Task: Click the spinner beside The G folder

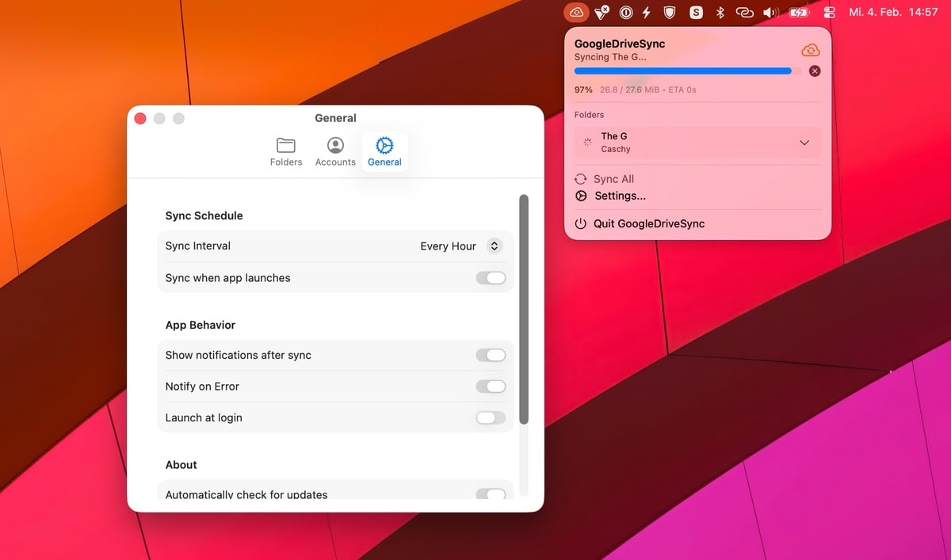Action: tap(587, 142)
